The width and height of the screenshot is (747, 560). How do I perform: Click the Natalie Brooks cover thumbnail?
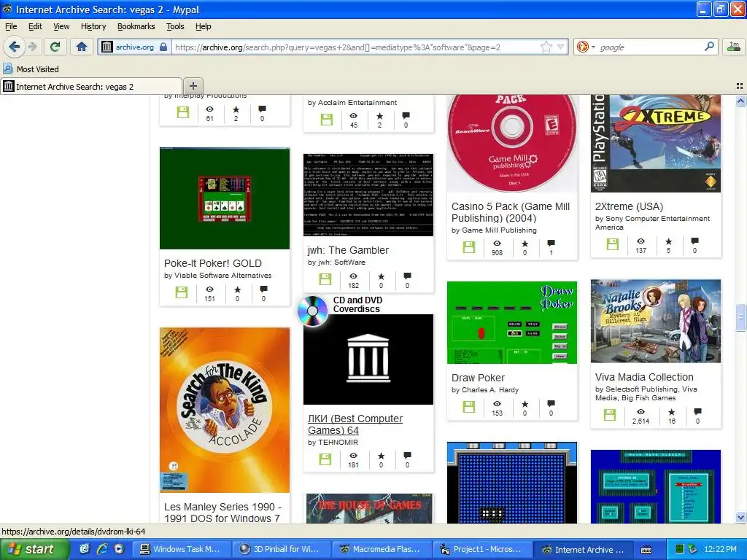656,321
